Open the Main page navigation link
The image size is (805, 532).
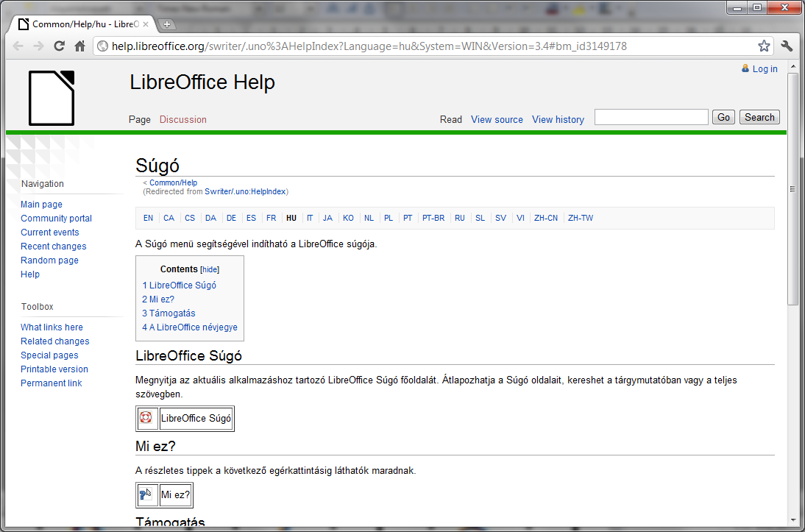click(x=41, y=205)
